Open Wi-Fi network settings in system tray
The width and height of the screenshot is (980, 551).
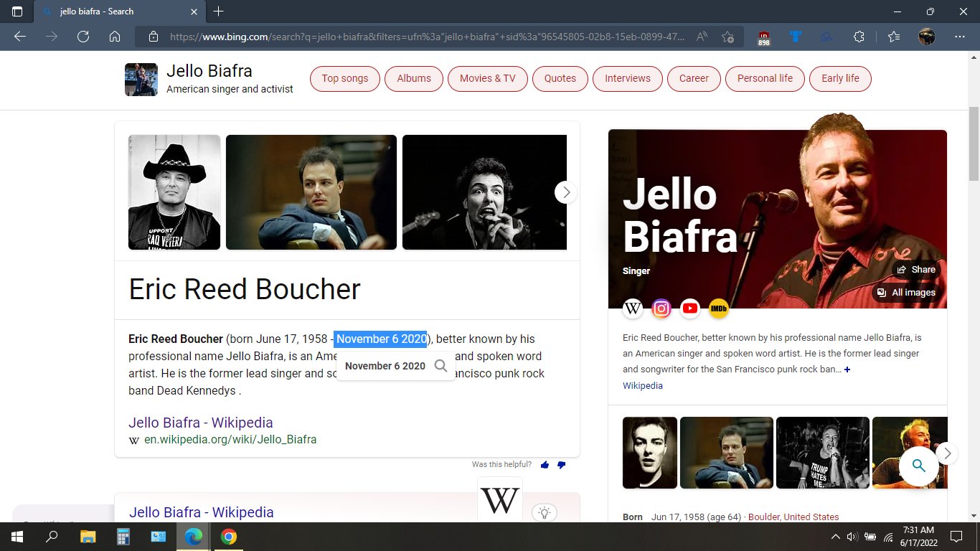pyautogui.click(x=888, y=537)
